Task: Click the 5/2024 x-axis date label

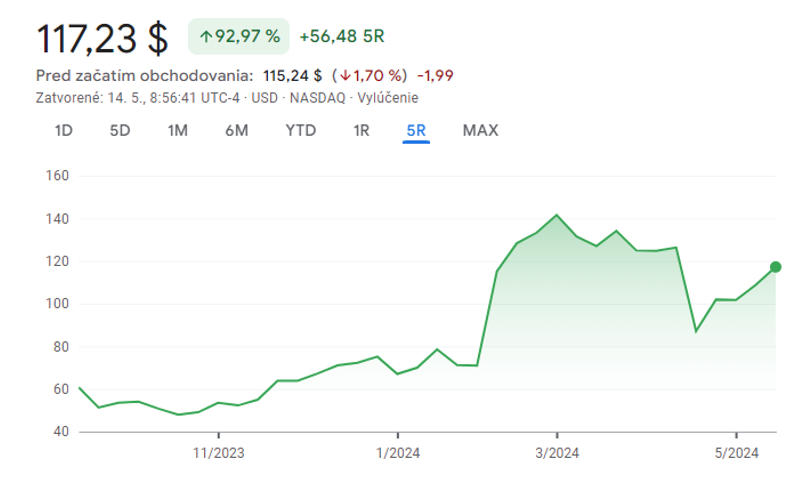Action: 735,452
